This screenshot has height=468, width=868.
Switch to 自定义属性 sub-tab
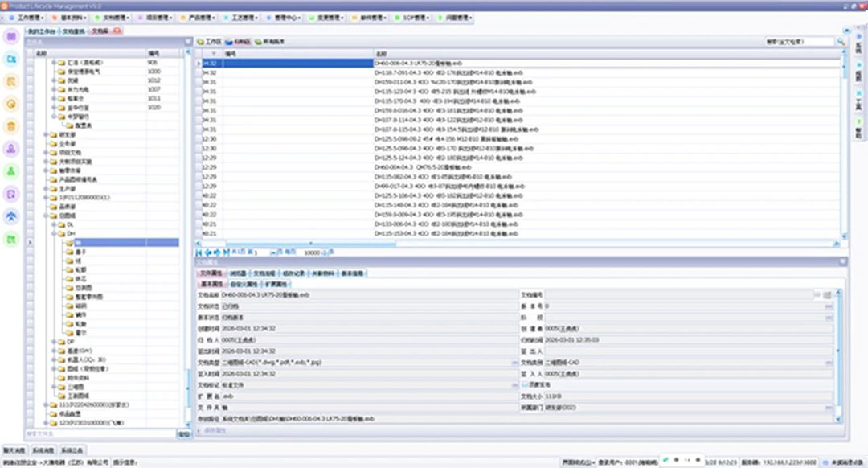click(x=244, y=284)
